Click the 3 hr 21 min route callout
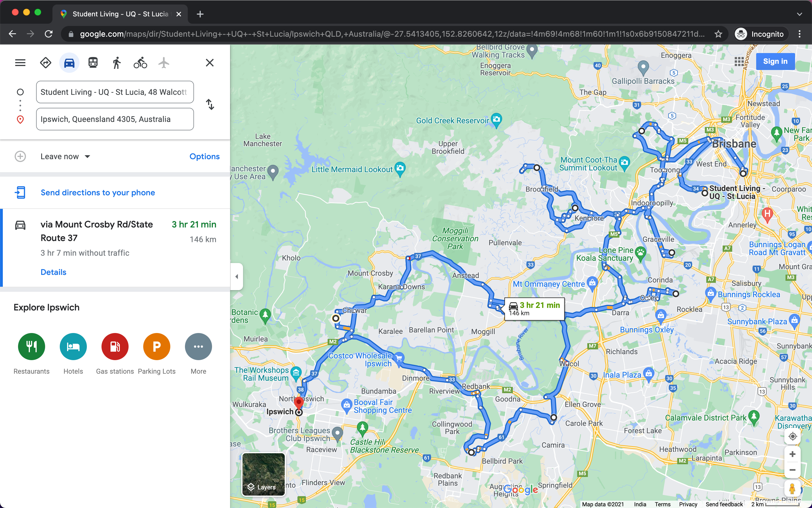Image resolution: width=812 pixels, height=508 pixels. pyautogui.click(x=534, y=309)
